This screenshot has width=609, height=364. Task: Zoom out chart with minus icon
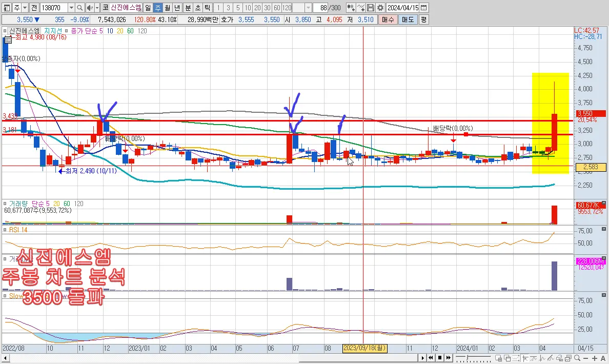(x=586, y=358)
